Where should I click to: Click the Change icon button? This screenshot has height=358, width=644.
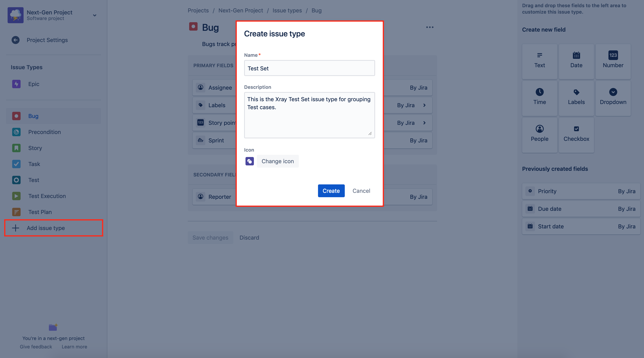pyautogui.click(x=278, y=161)
